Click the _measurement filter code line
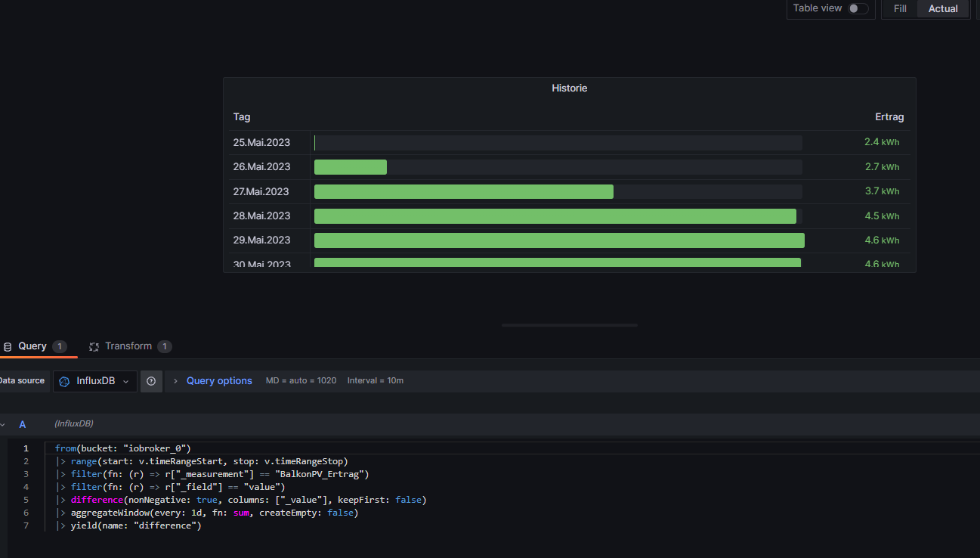This screenshot has width=980, height=558. pyautogui.click(x=212, y=474)
